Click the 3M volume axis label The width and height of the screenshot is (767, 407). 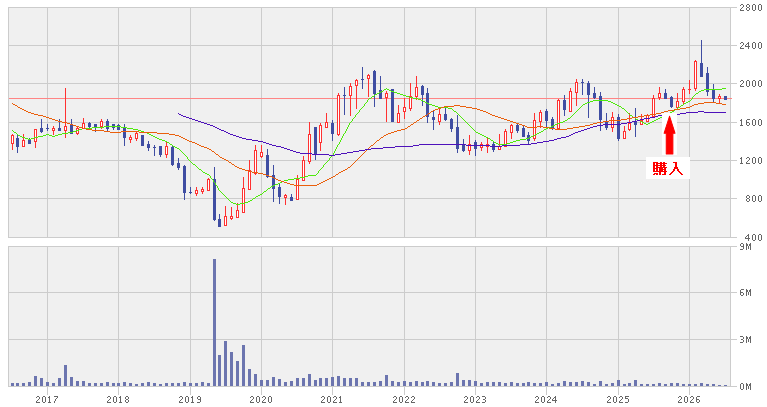(x=745, y=340)
